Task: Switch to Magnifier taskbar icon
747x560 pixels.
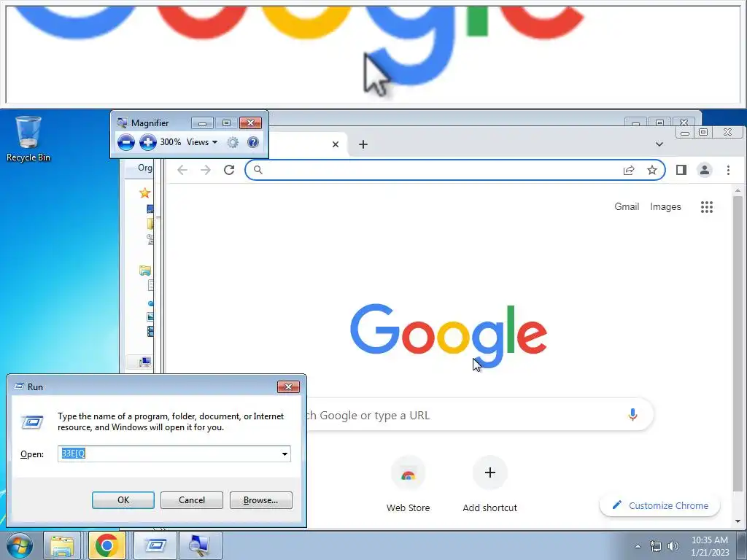Action: click(200, 545)
